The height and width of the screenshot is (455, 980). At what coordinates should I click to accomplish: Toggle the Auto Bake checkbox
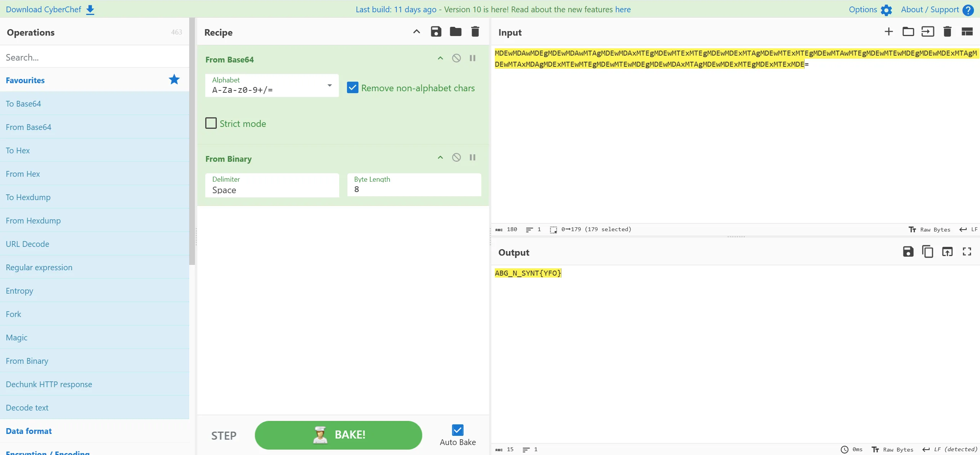tap(457, 430)
